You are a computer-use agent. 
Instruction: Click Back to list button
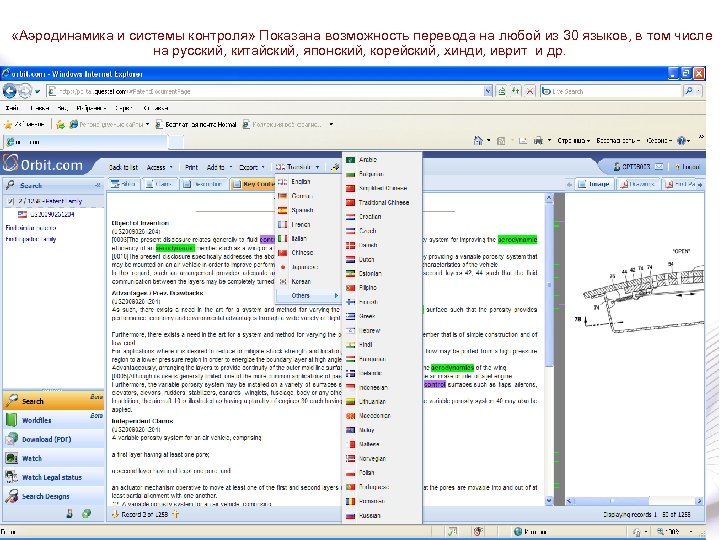click(x=123, y=167)
